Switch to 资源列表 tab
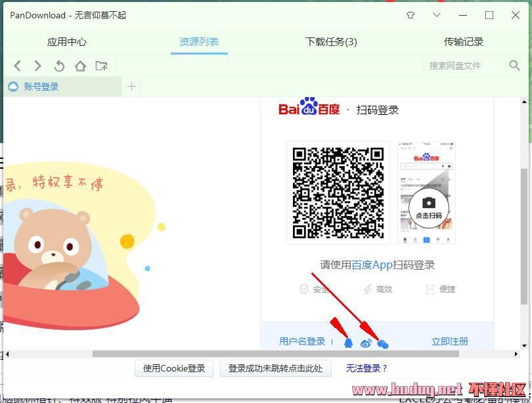 pyautogui.click(x=199, y=42)
